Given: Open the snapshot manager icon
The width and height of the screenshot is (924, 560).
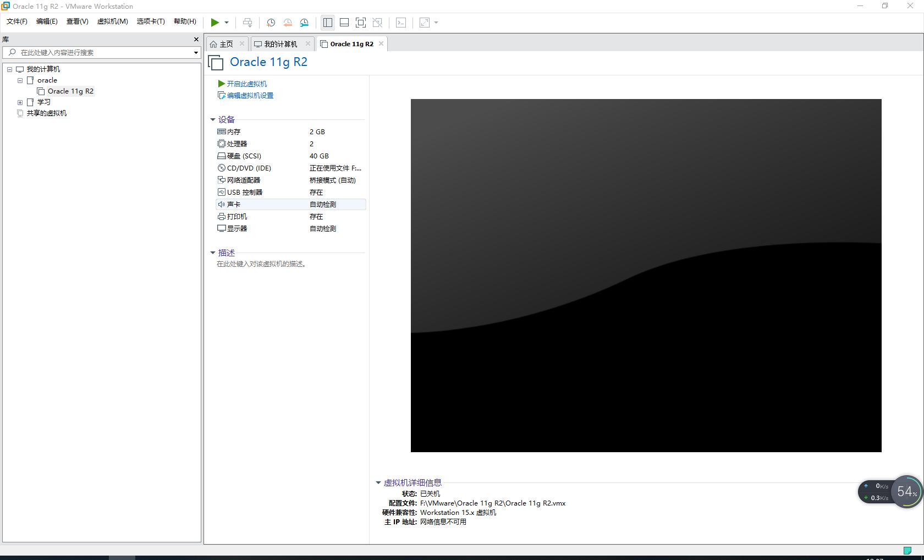Looking at the screenshot, I should pos(304,23).
